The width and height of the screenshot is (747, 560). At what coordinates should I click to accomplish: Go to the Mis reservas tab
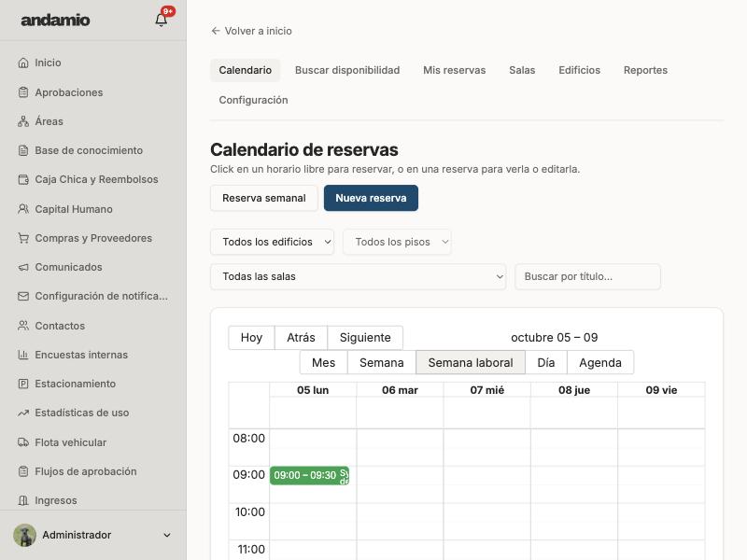click(455, 70)
